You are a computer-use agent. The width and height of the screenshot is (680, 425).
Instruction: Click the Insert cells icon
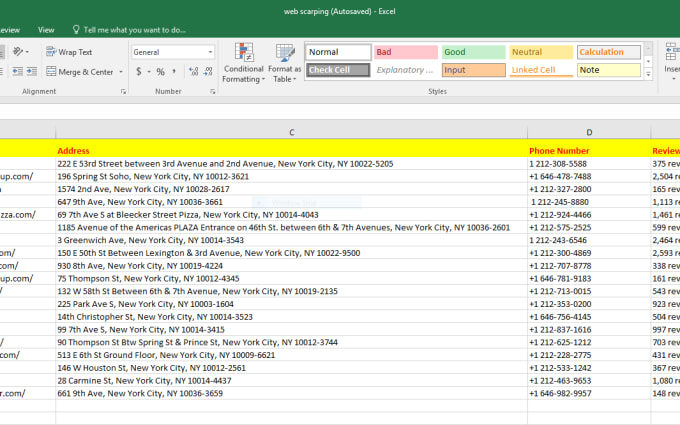[x=672, y=52]
